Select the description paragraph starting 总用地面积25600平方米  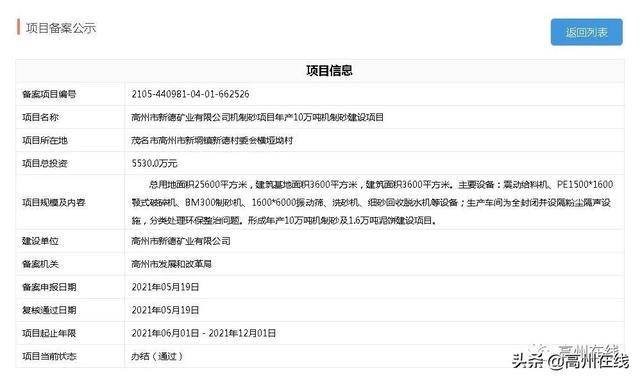372,202
